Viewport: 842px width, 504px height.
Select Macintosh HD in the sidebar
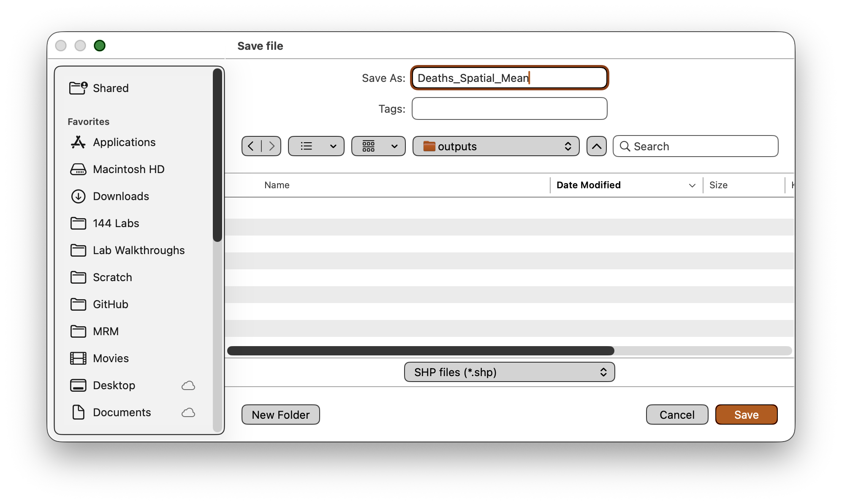pos(128,169)
